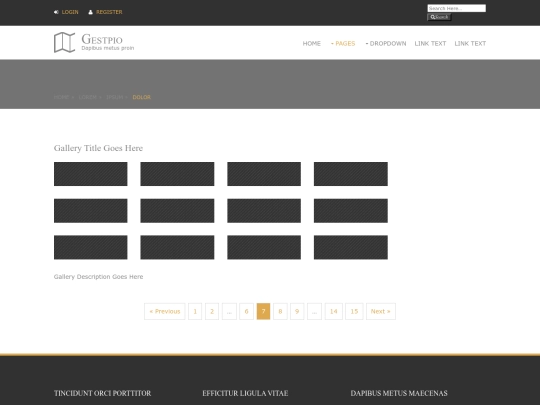Image resolution: width=540 pixels, height=405 pixels.
Task: Click the Gallery Description Goes Here text
Action: click(98, 277)
